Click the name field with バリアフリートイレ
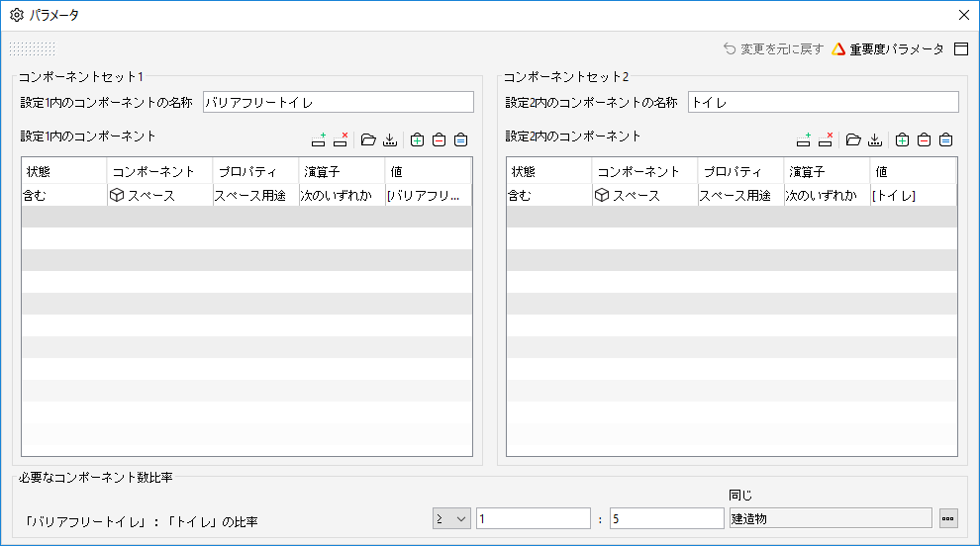Viewport: 980px width, 546px height. click(x=339, y=103)
